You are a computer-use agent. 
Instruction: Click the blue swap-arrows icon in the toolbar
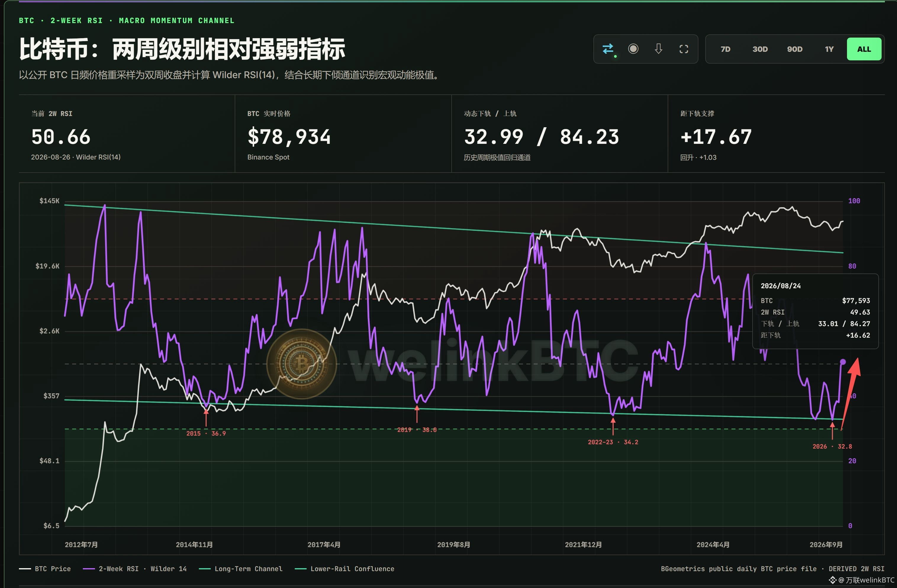click(608, 49)
